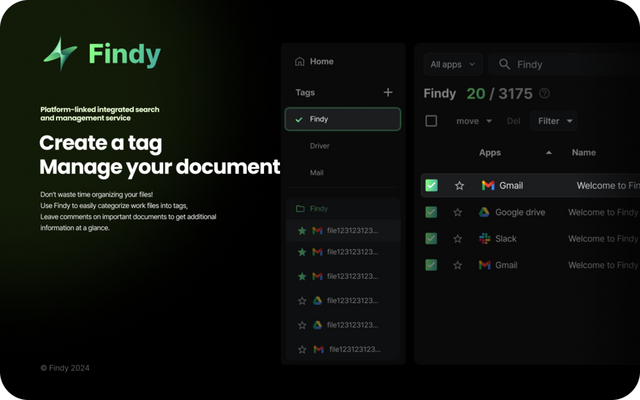Star the Slack row

tap(458, 239)
